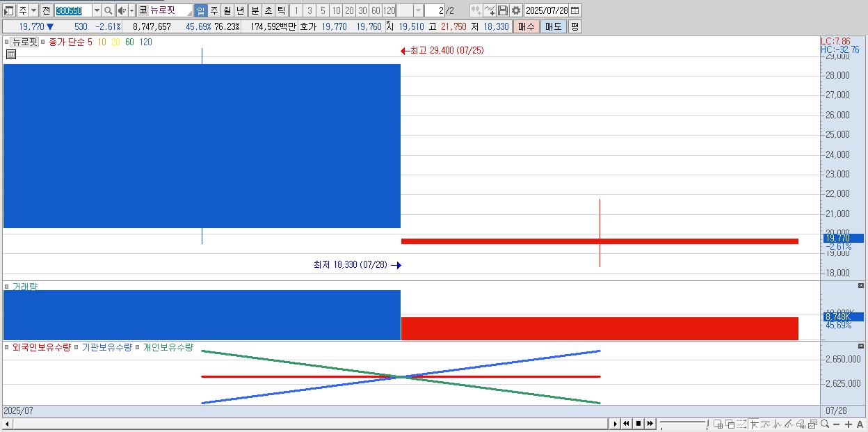868x432 pixels.
Task: Open the chart settings gear icon
Action: click(x=516, y=10)
